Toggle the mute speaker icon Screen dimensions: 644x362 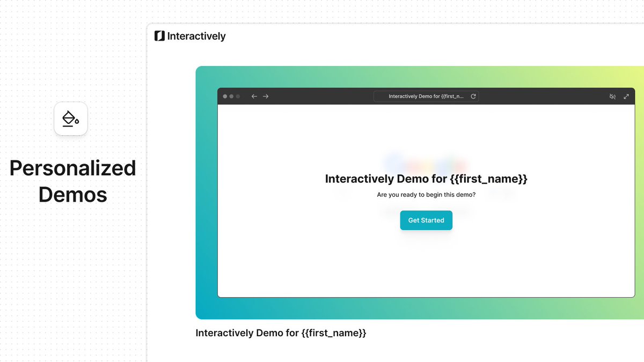612,97
